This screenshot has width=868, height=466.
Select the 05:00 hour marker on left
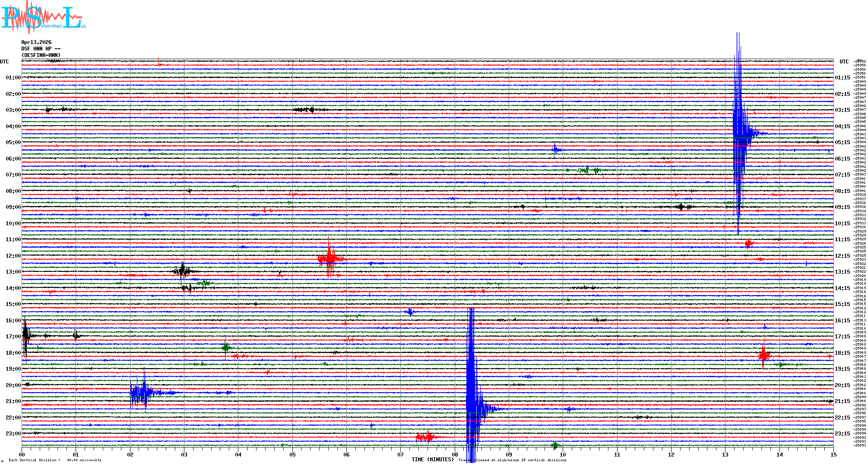point(13,142)
